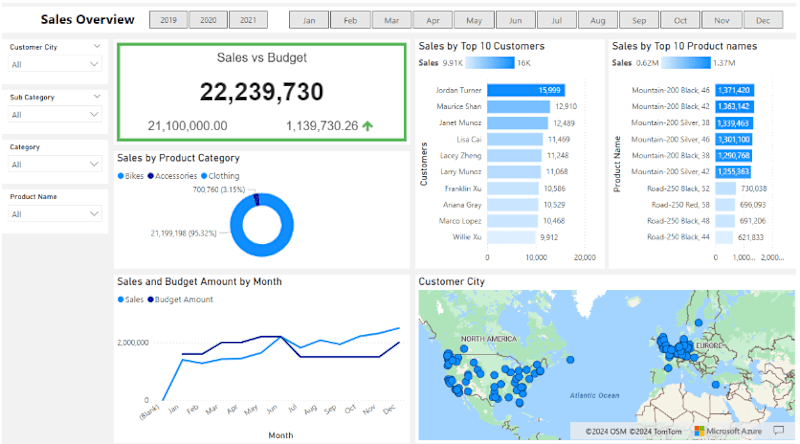Toggle Sales legend in monthly line chart
Image resolution: width=800 pixels, height=444 pixels.
tap(131, 300)
